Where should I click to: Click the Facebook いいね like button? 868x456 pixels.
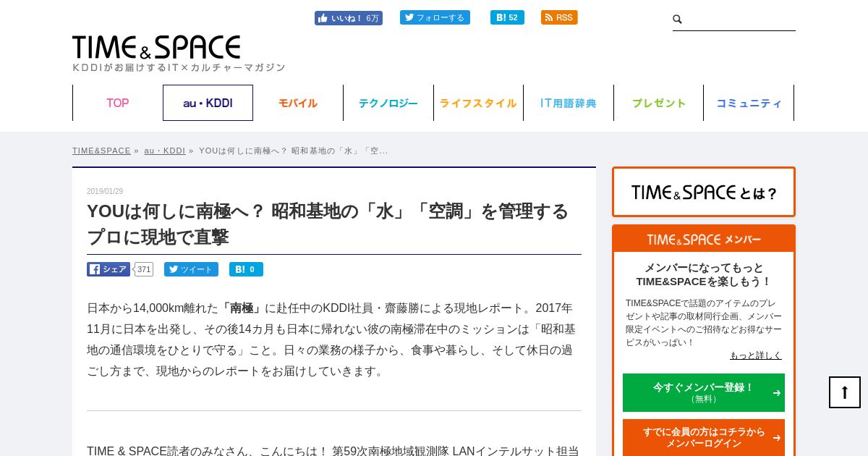click(x=349, y=18)
